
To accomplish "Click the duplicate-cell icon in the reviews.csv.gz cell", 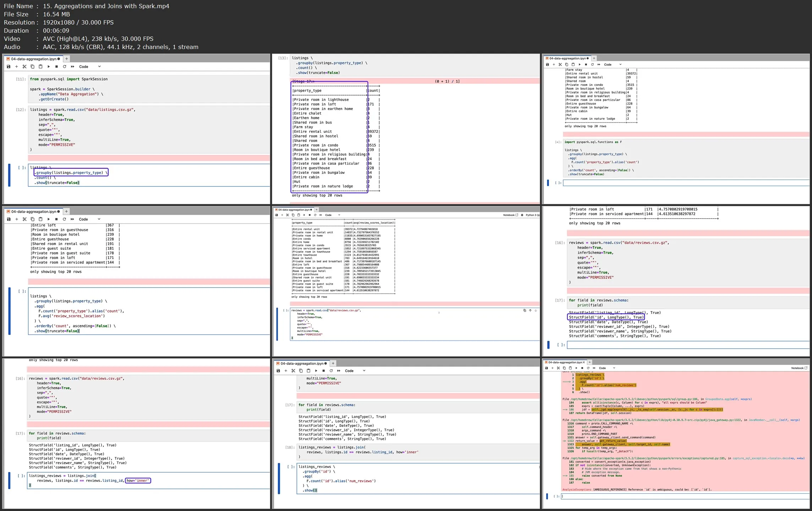I will (524, 311).
